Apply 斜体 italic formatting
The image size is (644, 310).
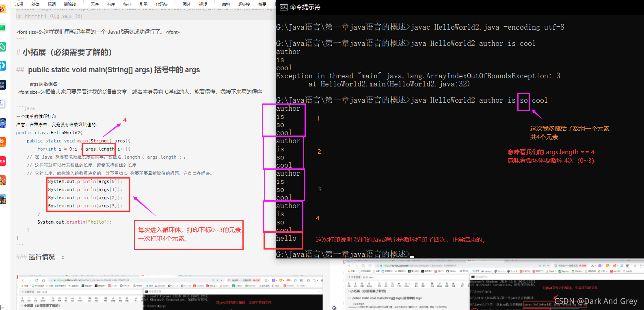tap(35, 4)
